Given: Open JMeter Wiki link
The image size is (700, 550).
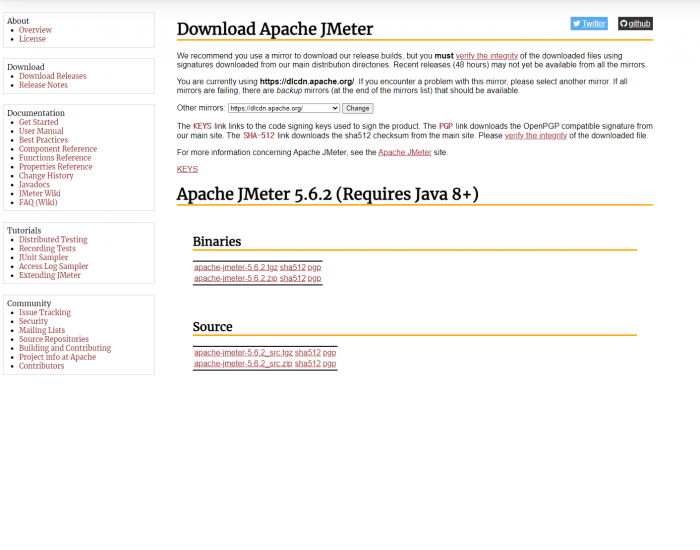Looking at the screenshot, I should (40, 193).
